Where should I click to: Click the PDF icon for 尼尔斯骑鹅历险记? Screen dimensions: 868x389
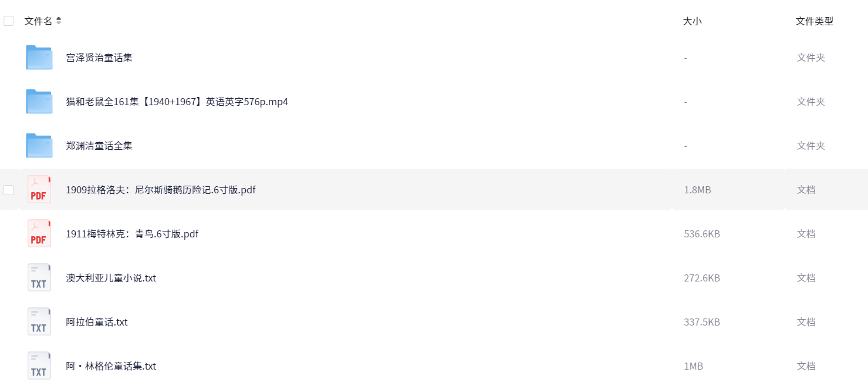pyautogui.click(x=39, y=190)
